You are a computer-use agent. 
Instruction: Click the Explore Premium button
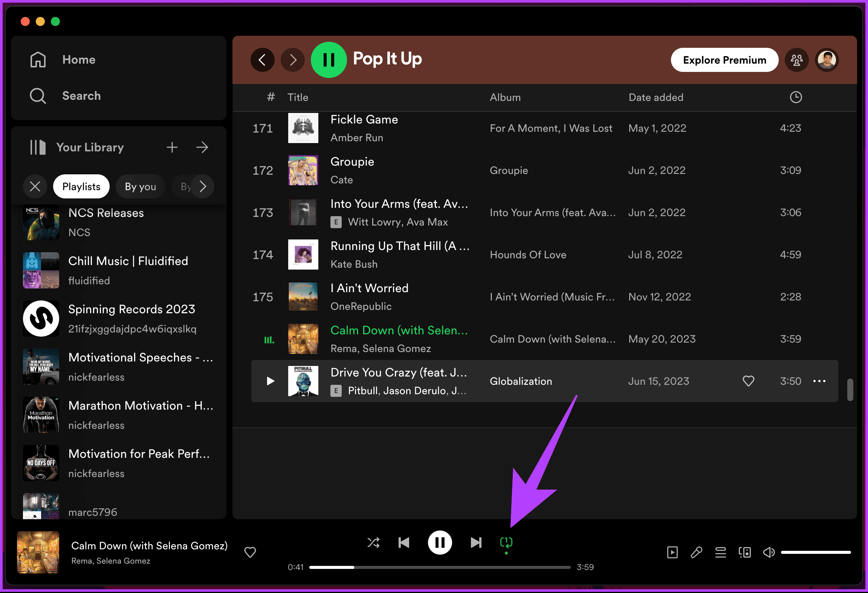[x=724, y=61]
